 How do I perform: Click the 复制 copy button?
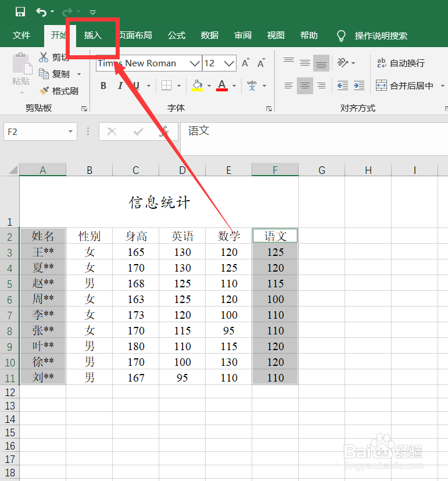55,74
